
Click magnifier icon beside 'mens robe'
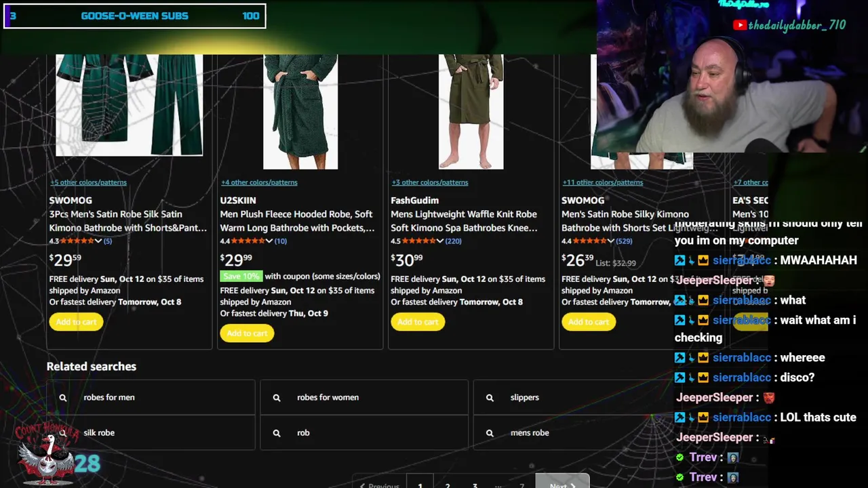click(x=490, y=433)
